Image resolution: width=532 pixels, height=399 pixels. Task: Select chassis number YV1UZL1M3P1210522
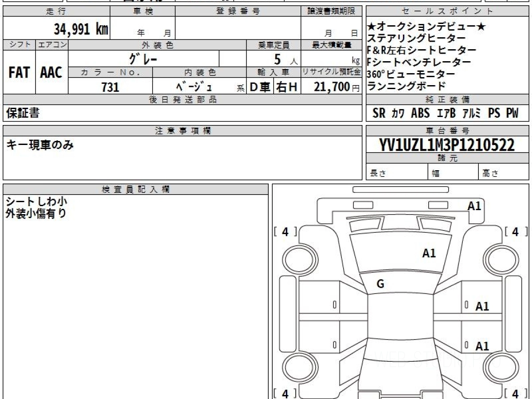pyautogui.click(x=447, y=145)
